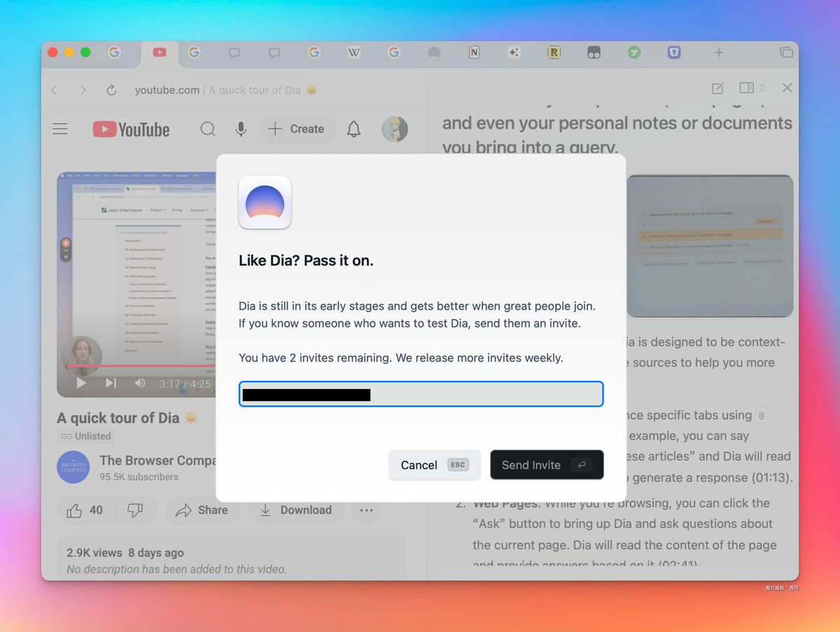Click the YouTube logo
The width and height of the screenshot is (840, 632).
[131, 129]
